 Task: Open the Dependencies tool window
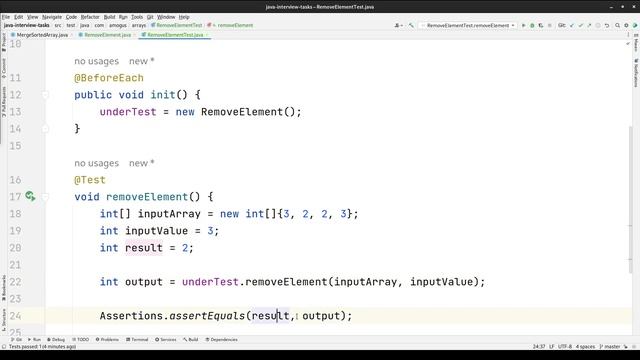tap(221, 340)
